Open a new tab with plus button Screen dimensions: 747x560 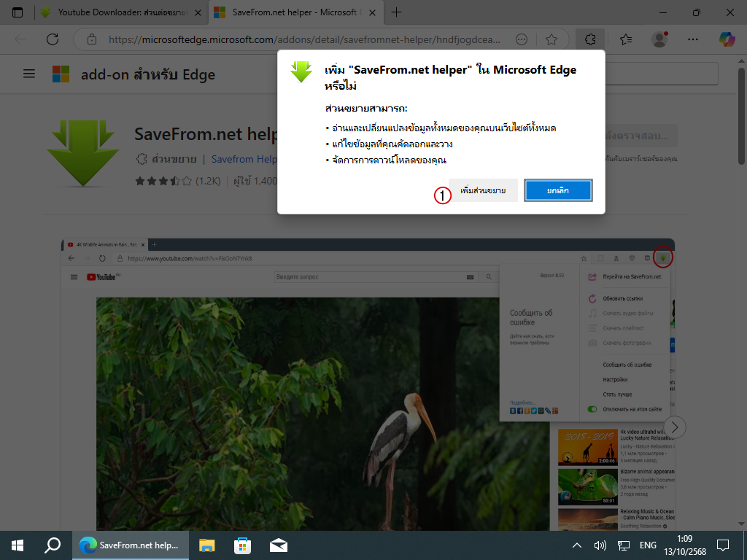[x=397, y=12]
